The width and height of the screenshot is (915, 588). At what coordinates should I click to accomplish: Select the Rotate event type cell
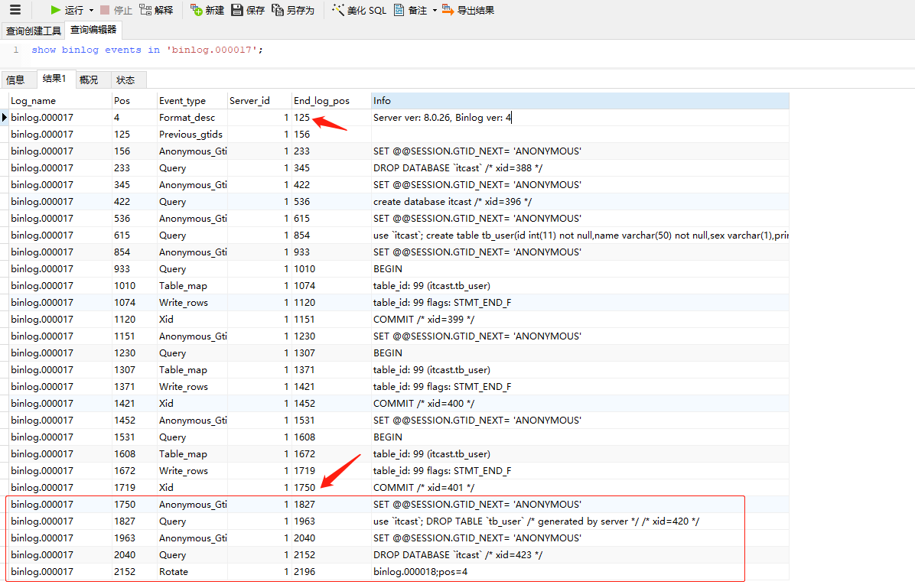[x=192, y=572]
